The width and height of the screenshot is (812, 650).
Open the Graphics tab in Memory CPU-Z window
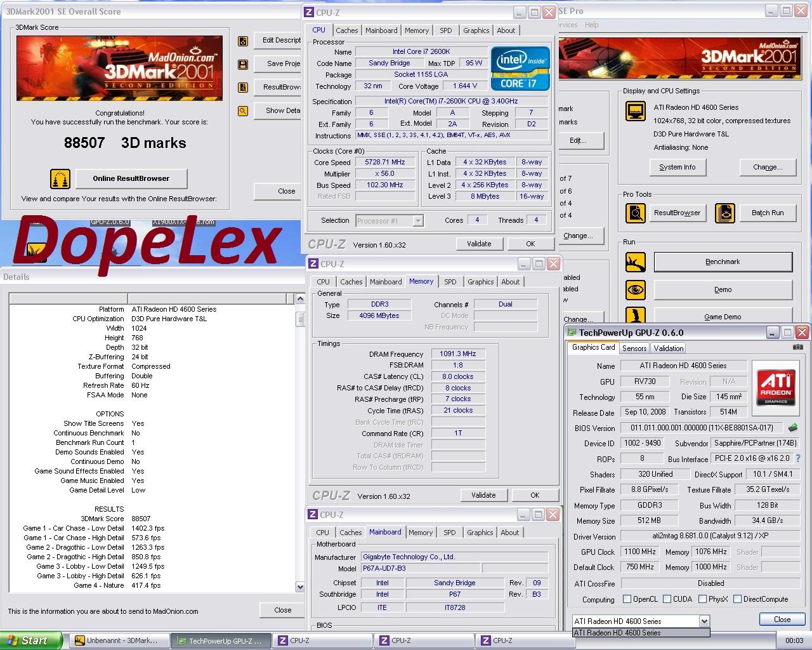(481, 282)
